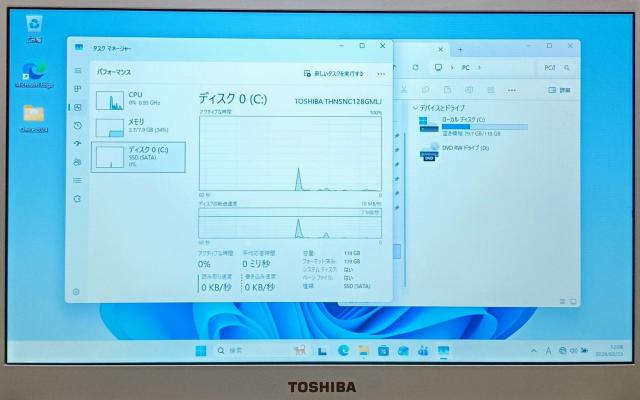The width and height of the screenshot is (640, 400).
Task: Switch Explorer to large icons view
Action: click(x=573, y=302)
